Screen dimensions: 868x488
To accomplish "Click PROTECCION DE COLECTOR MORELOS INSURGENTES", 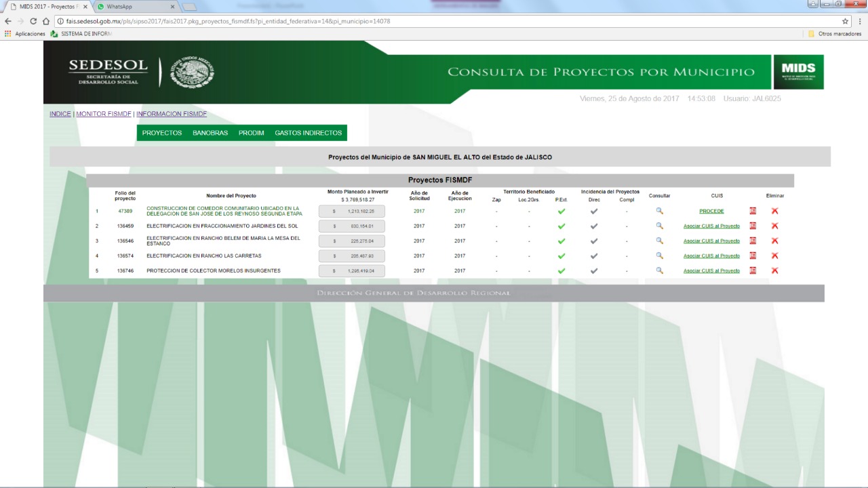I will pos(214,270).
